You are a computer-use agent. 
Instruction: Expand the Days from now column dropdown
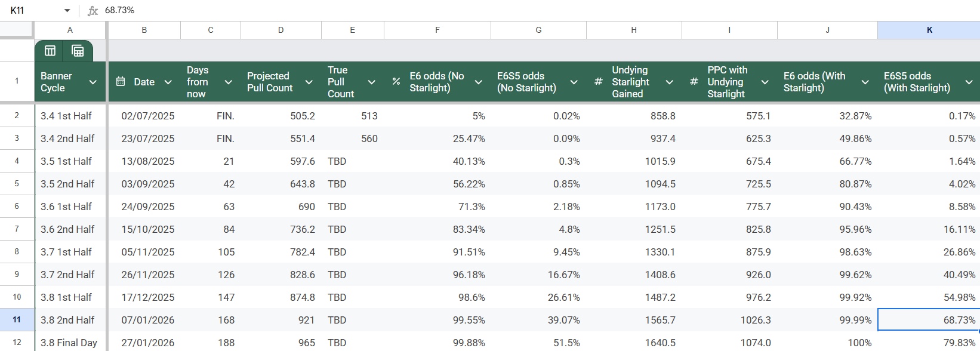tap(228, 82)
